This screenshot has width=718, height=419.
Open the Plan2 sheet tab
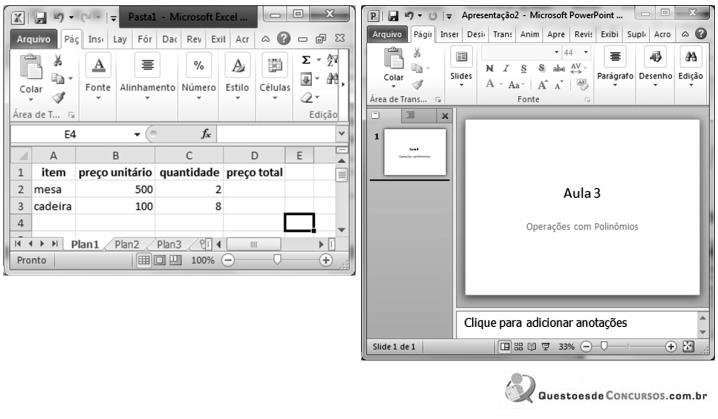click(x=126, y=244)
